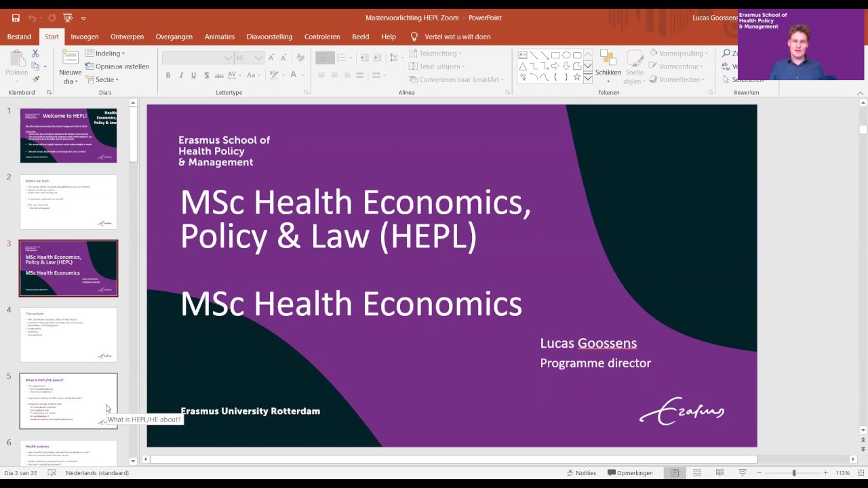The height and width of the screenshot is (488, 868).
Task: Open the Vormcontour shape outline dropdown
Action: coord(677,66)
